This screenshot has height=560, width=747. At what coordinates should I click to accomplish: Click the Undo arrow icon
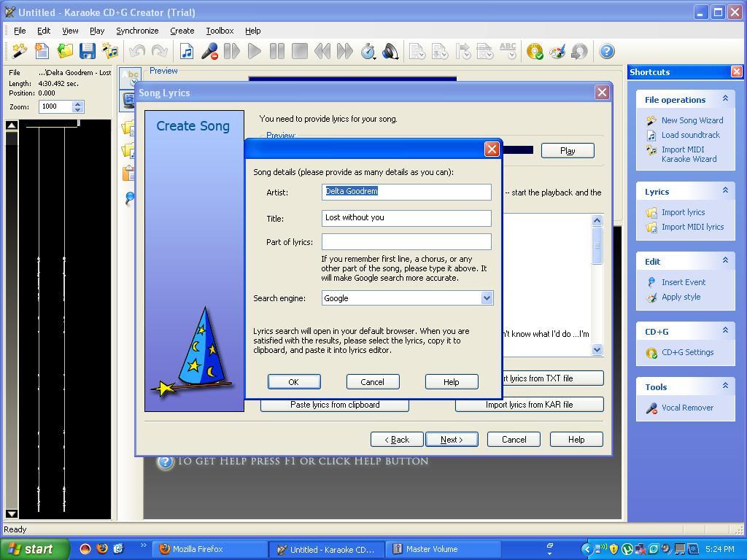coord(137,51)
